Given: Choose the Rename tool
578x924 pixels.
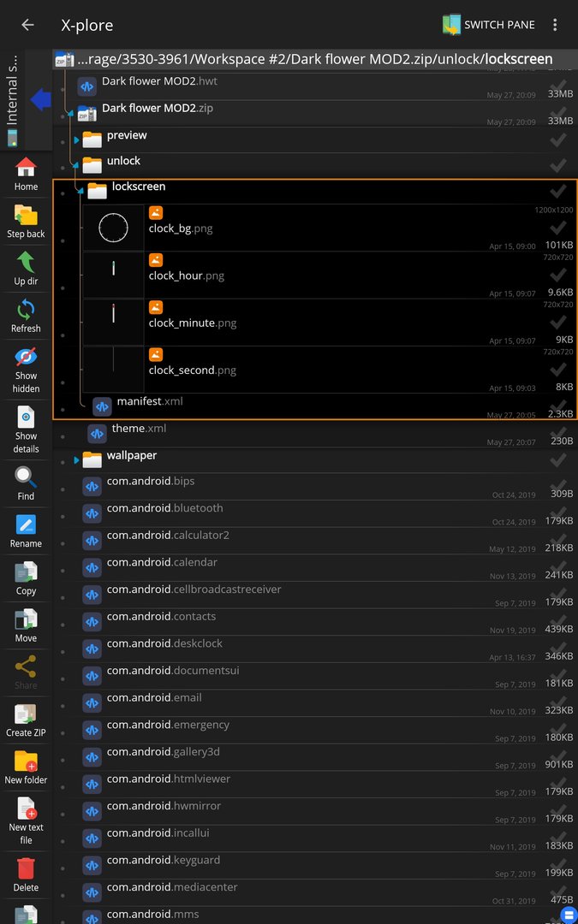Looking at the screenshot, I should [x=26, y=531].
